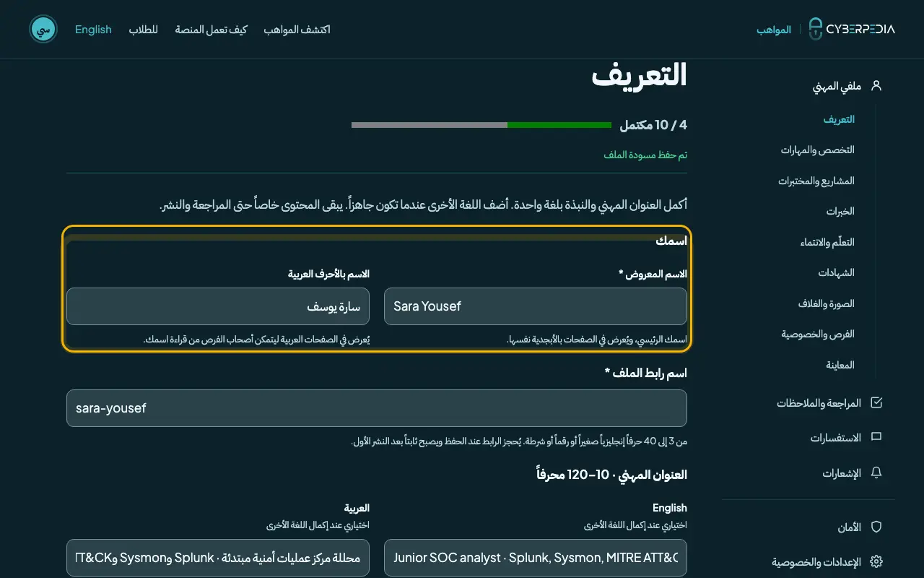Click the Cyberpedia logo
Viewport: 924px width, 578px height.
coord(851,29)
